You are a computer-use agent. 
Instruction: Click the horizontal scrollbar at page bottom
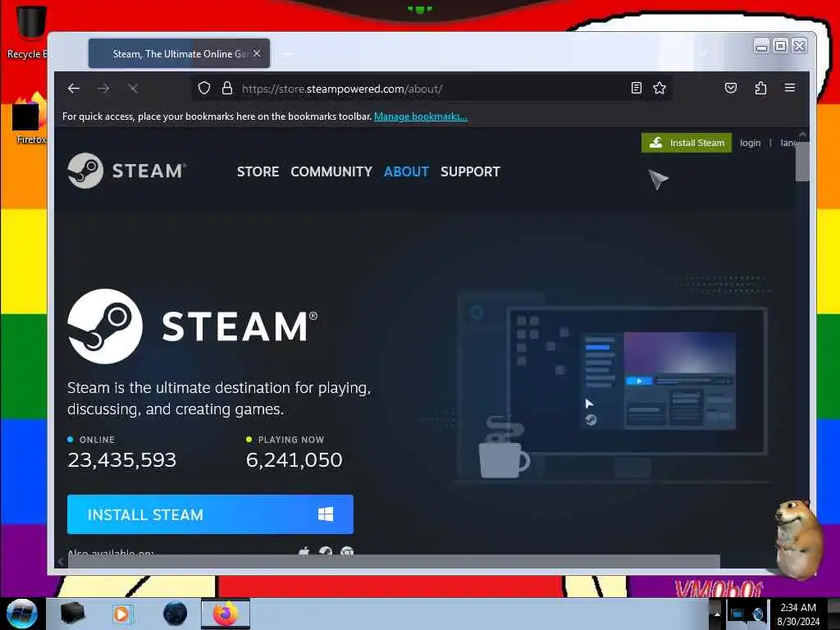(394, 561)
